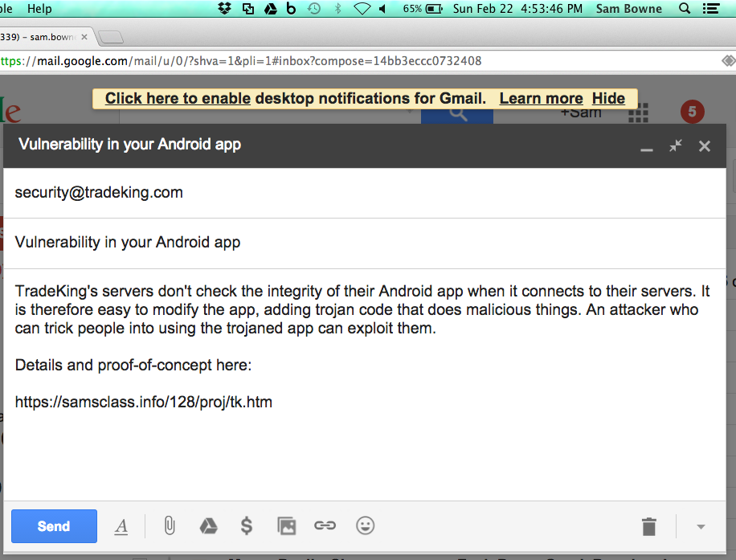The width and height of the screenshot is (736, 560).
Task: Insert photo in the compose toolbar
Action: [x=286, y=525]
